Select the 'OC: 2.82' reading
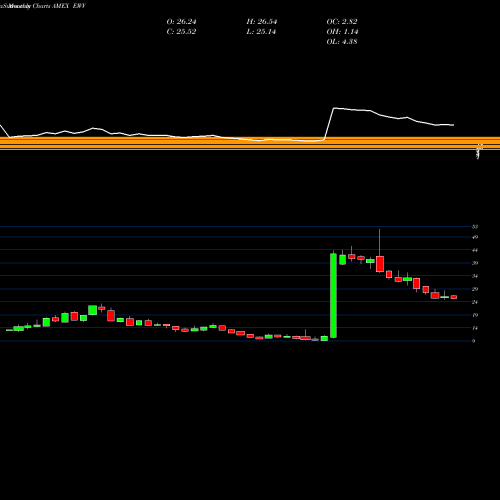This screenshot has height=500, width=500. [342, 22]
